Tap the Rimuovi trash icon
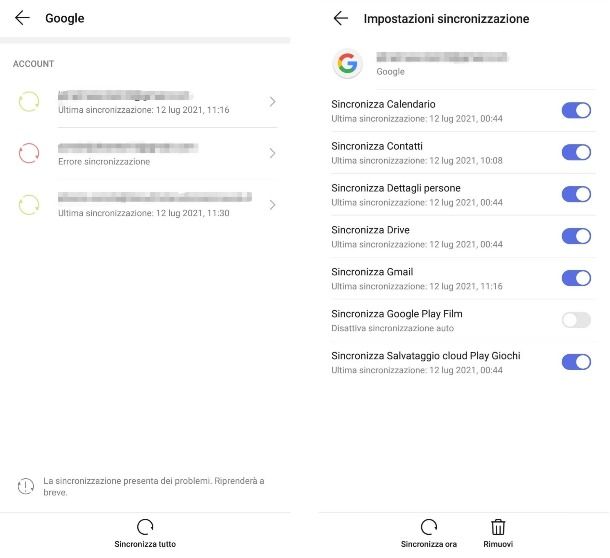Viewport: 610px width, 558px height. (498, 527)
